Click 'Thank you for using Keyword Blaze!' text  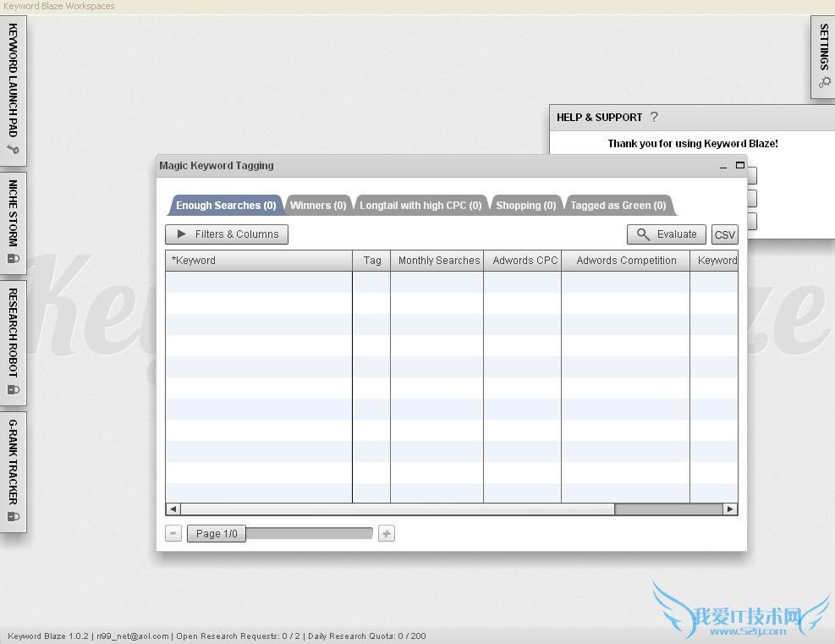click(693, 144)
